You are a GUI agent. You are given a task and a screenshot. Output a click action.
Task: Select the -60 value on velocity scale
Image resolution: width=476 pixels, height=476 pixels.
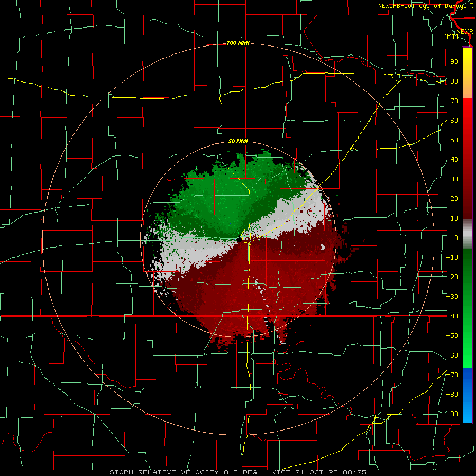point(452,355)
